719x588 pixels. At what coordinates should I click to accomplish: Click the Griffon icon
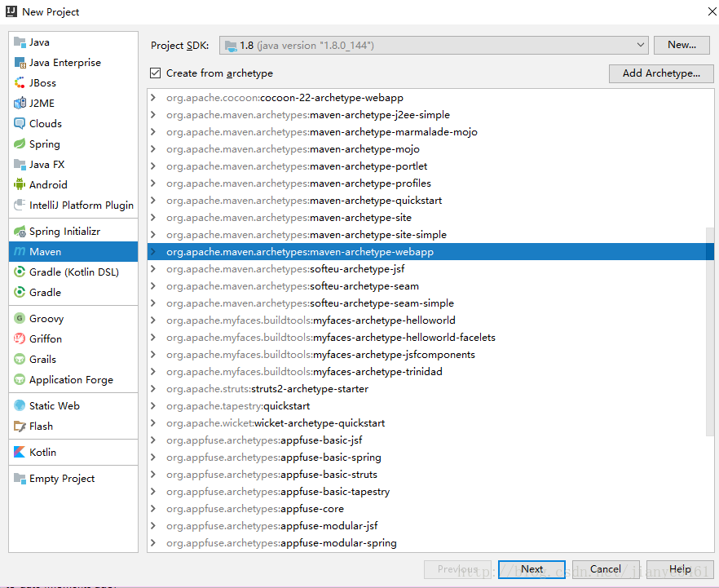click(x=20, y=339)
